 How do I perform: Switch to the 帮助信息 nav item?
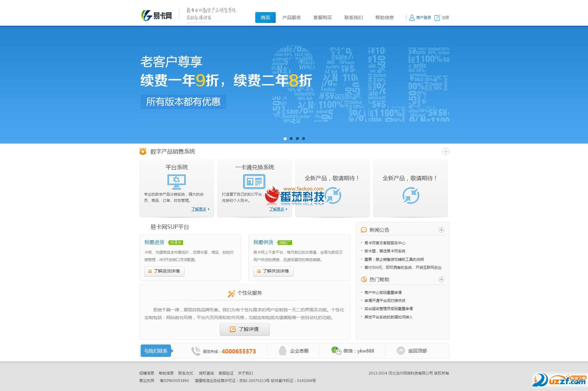tap(384, 18)
